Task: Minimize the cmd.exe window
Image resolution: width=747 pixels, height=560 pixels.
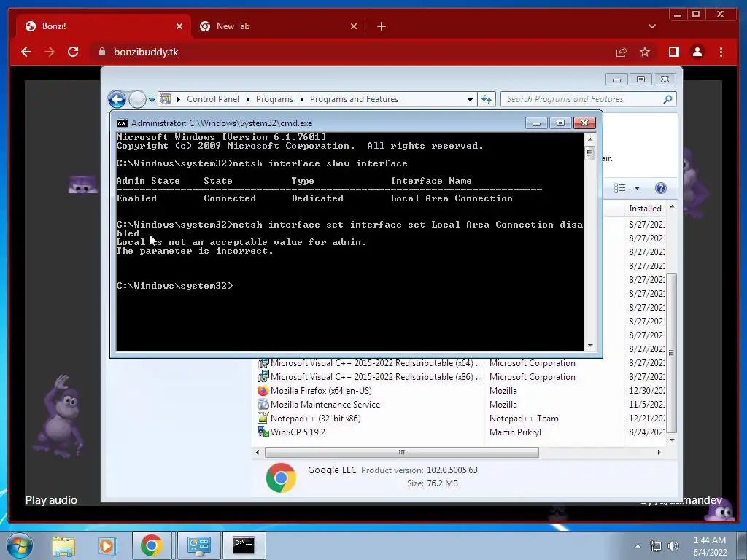Action: 536,123
